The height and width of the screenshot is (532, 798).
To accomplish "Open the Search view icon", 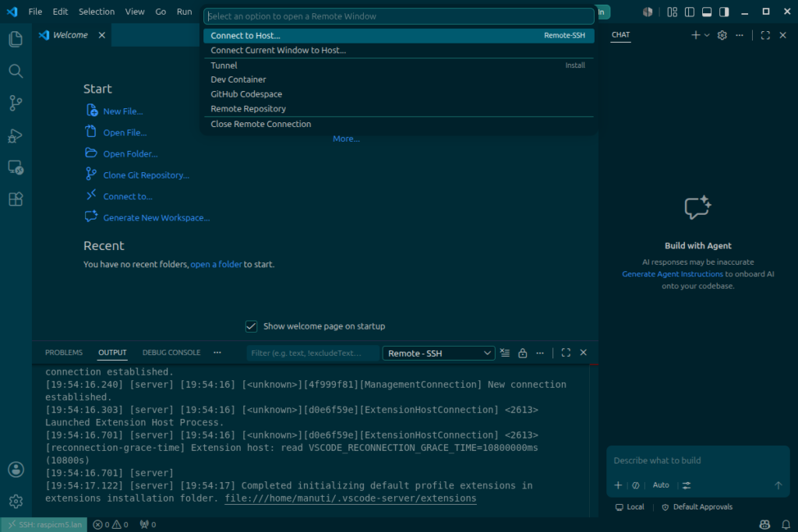I will click(x=16, y=71).
